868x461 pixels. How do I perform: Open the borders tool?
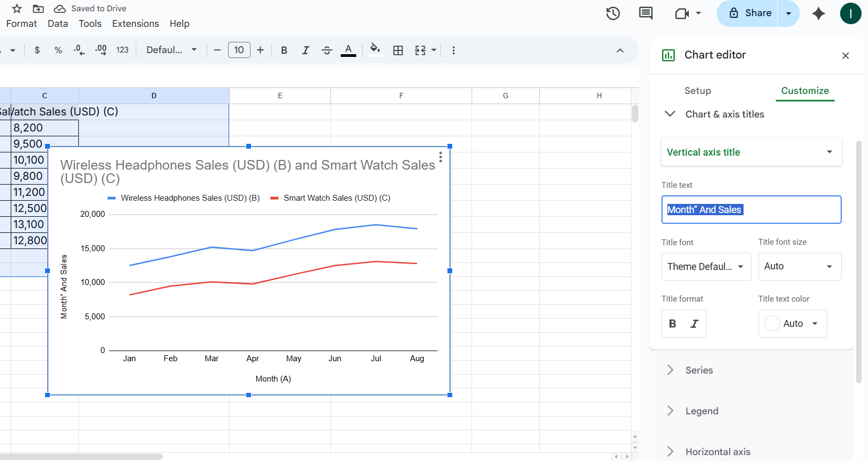[x=398, y=50]
